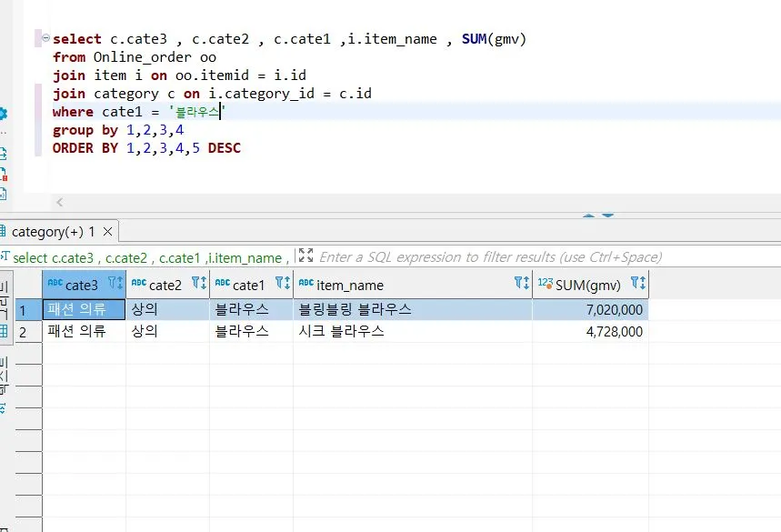Select row number 1 header
781x532 pixels.
(x=29, y=310)
